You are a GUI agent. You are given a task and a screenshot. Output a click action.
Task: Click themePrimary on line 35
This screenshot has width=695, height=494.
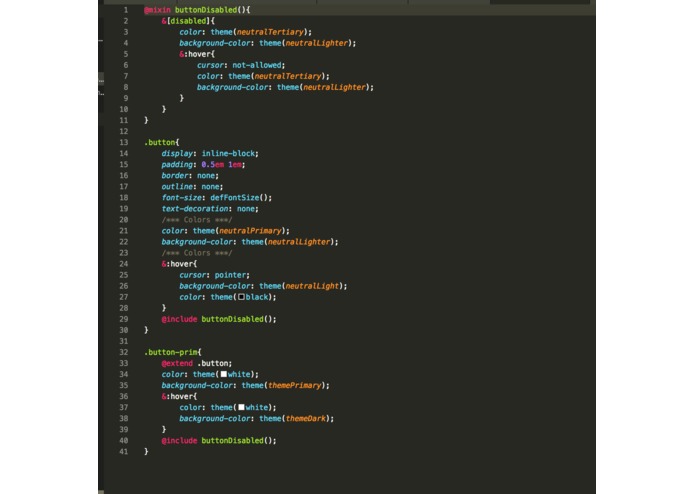pos(294,385)
